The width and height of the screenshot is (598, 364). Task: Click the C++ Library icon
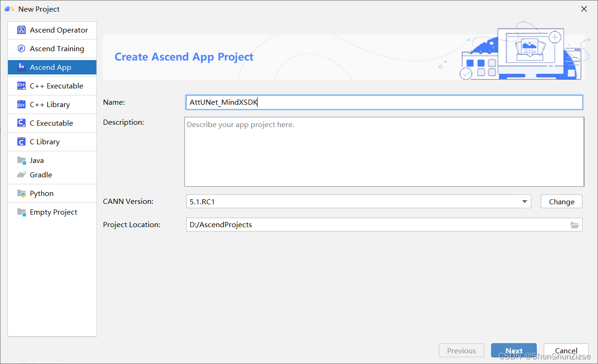coord(21,105)
